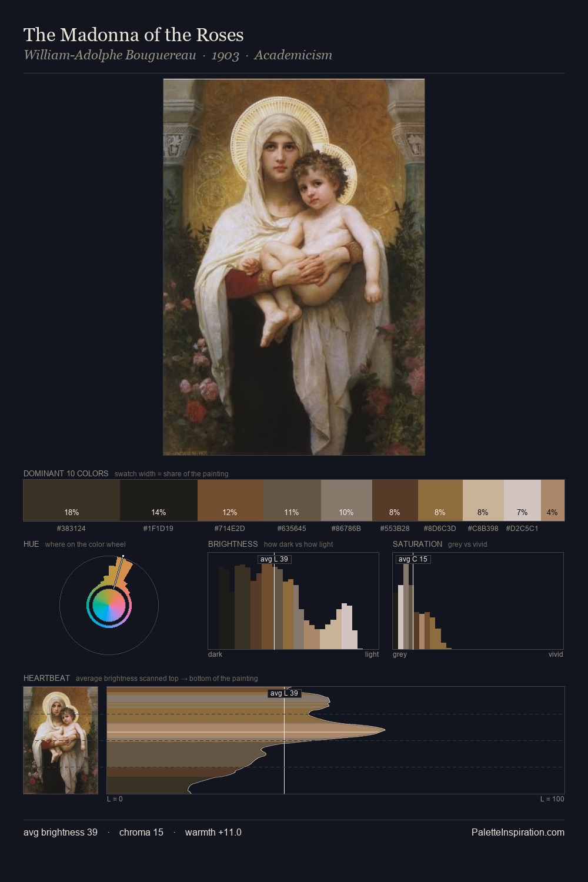This screenshot has width=588, height=882.
Task: Click the 'grey' axis label under the saturation histogram
Action: click(400, 654)
